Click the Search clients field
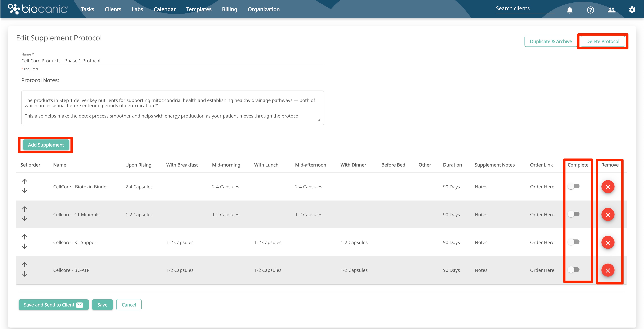644x329 pixels. click(x=525, y=9)
